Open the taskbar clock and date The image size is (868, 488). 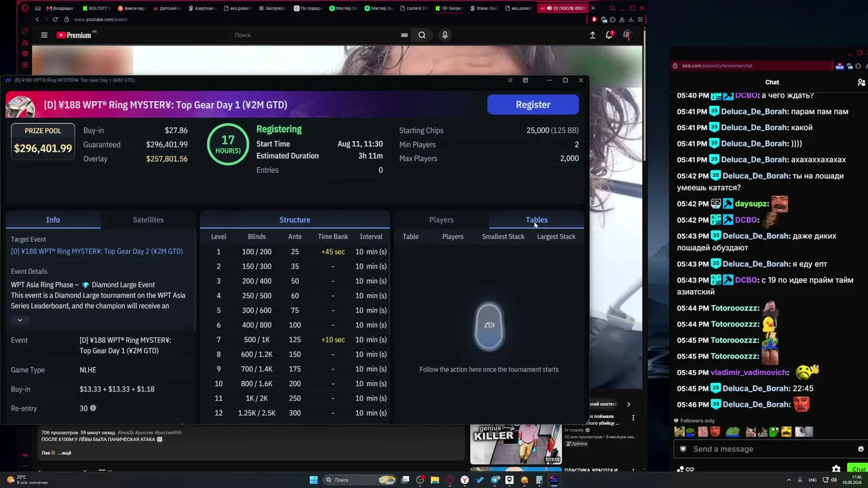pos(851,480)
